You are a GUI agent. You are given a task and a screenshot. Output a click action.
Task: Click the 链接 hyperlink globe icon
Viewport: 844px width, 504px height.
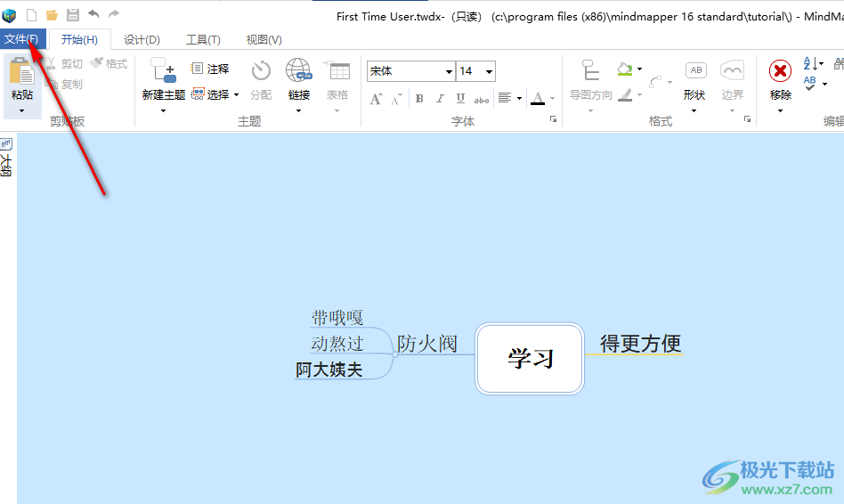pos(299,70)
